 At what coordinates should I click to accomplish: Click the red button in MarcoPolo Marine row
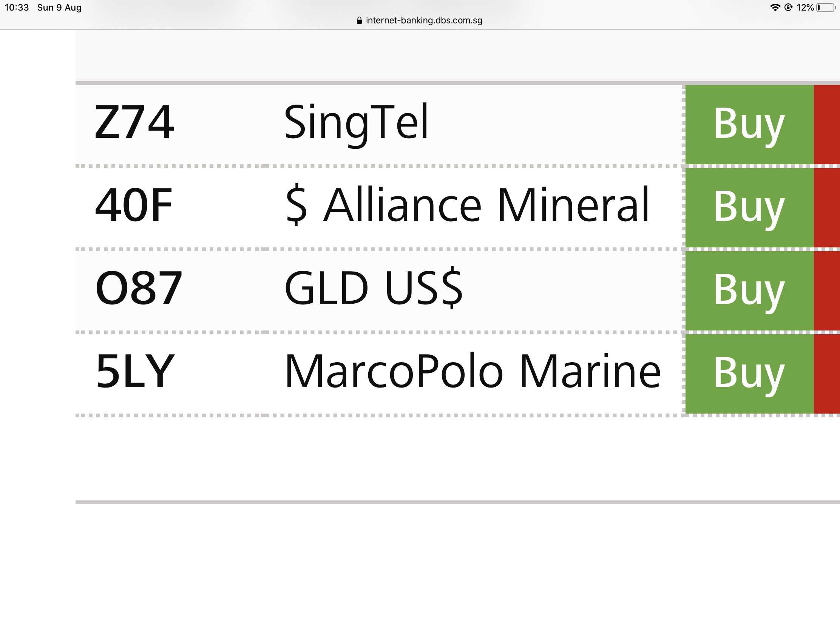(827, 374)
